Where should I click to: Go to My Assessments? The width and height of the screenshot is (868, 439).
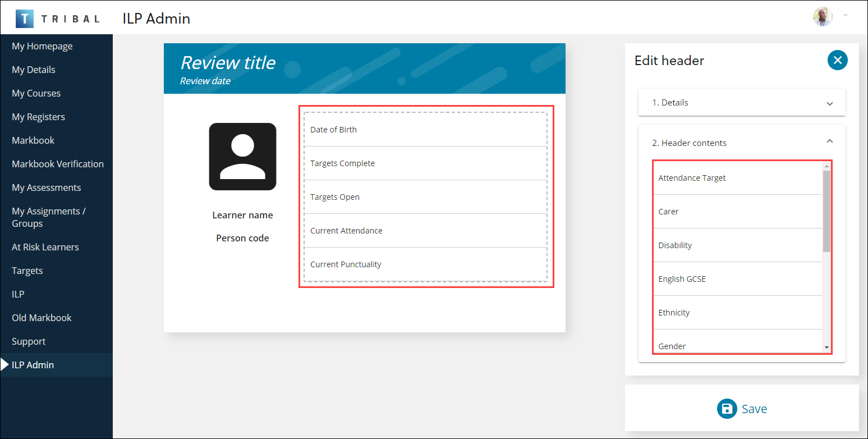[46, 188]
